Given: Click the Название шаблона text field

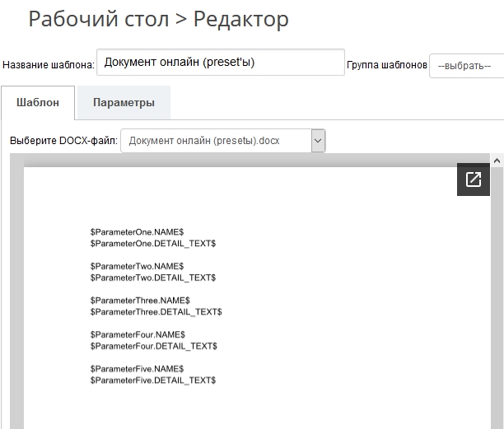Looking at the screenshot, I should (x=220, y=63).
